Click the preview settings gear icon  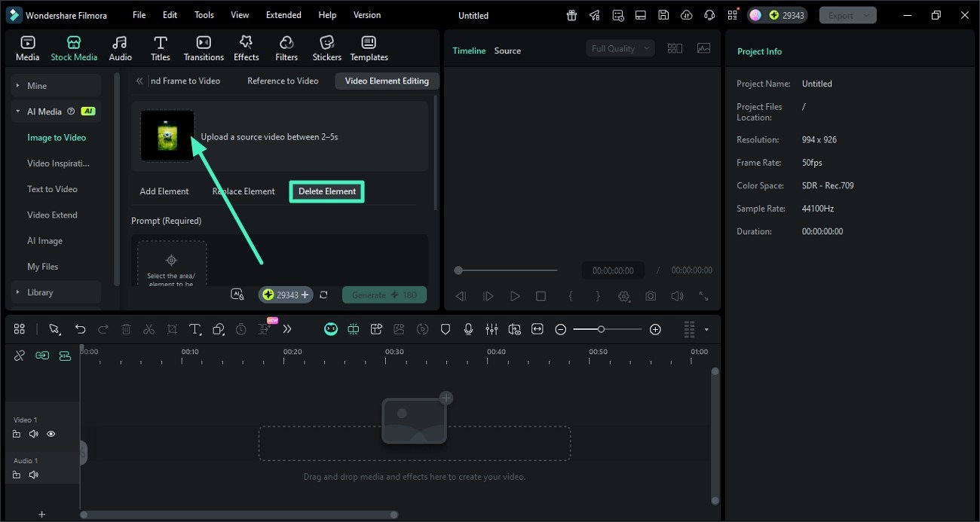coord(624,296)
